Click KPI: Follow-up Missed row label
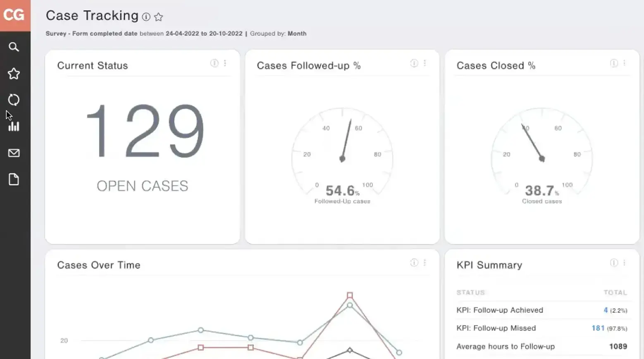The image size is (644, 359). tap(496, 328)
